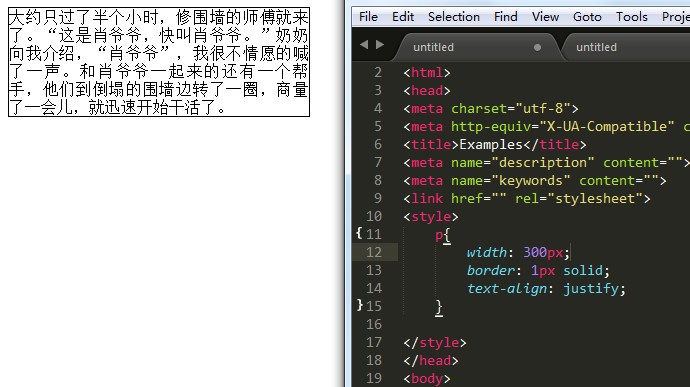690x387 pixels.
Task: Open the Goto menu
Action: (x=587, y=17)
